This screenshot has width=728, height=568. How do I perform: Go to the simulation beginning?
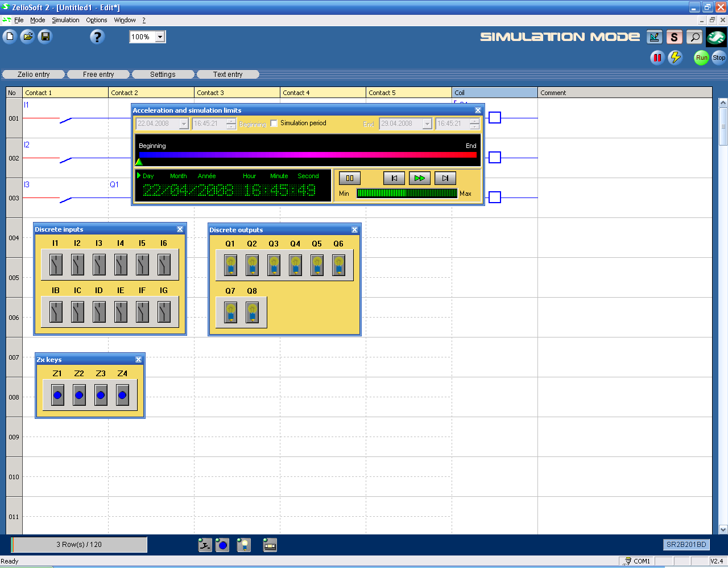click(394, 178)
